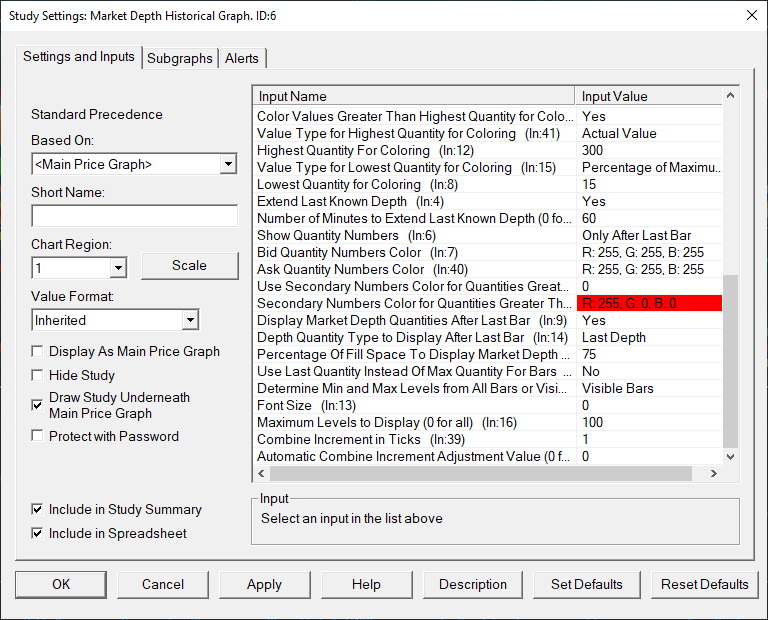Click the OK button
Image resolution: width=768 pixels, height=620 pixels.
pos(61,584)
